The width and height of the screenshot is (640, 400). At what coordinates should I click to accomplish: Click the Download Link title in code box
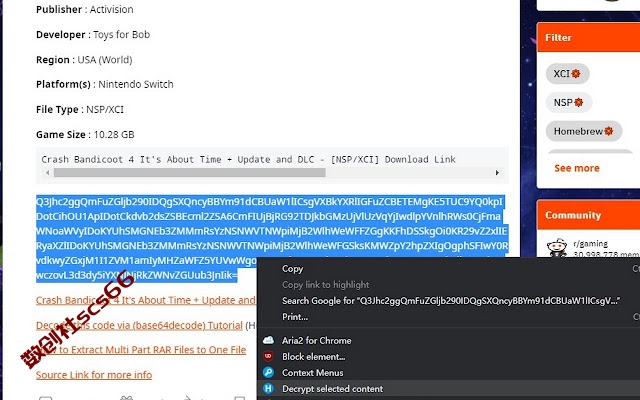(x=248, y=159)
